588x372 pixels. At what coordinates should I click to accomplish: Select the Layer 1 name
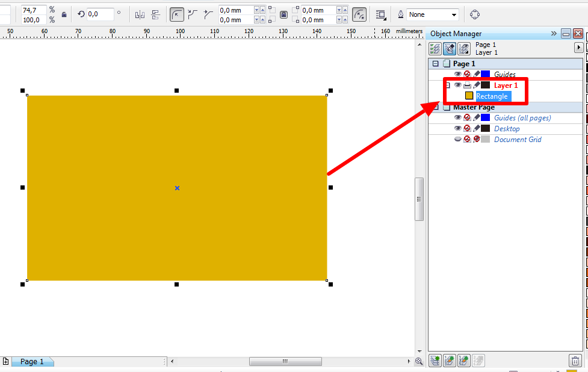506,85
